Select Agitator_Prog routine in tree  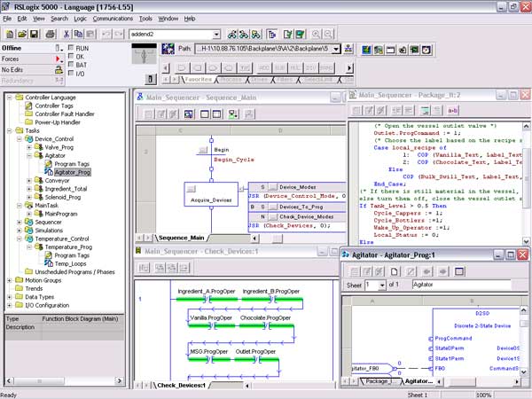click(73, 172)
